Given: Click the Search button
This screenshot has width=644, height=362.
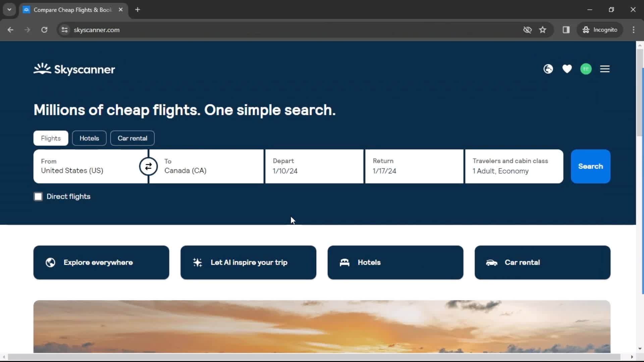Looking at the screenshot, I should 590,167.
